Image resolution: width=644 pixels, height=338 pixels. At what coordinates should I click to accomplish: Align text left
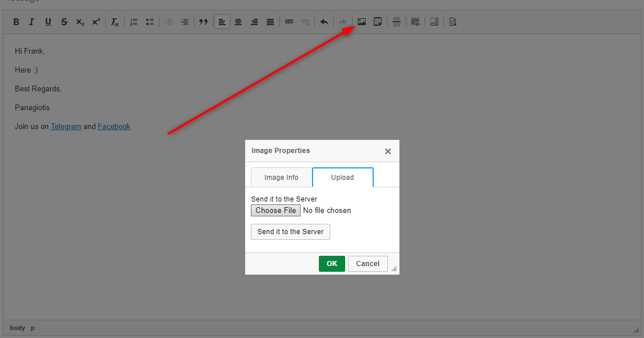click(x=222, y=22)
